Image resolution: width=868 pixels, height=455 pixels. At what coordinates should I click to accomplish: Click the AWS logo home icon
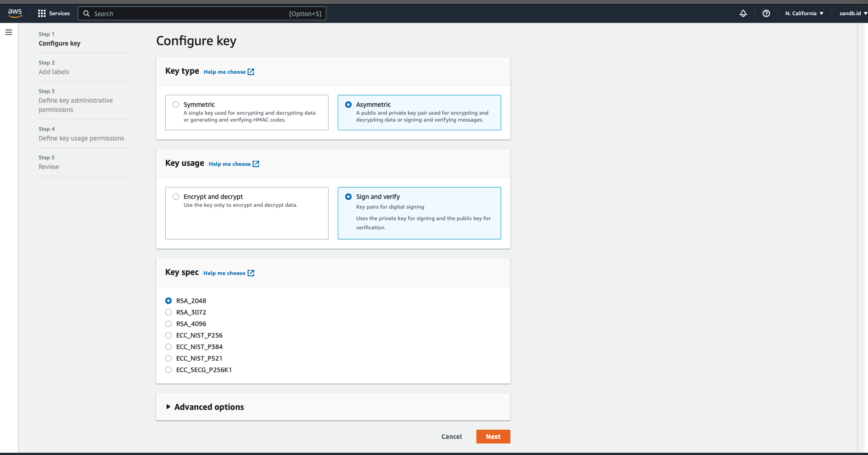[15, 13]
